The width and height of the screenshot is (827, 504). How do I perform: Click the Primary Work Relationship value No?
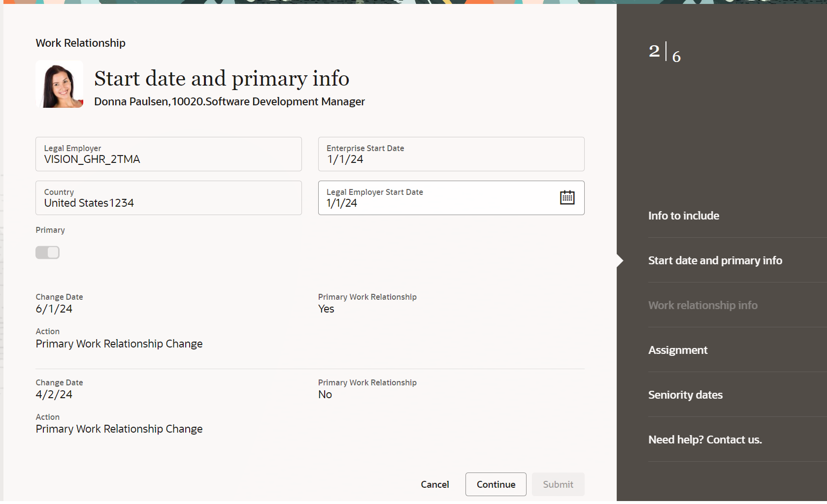(325, 395)
